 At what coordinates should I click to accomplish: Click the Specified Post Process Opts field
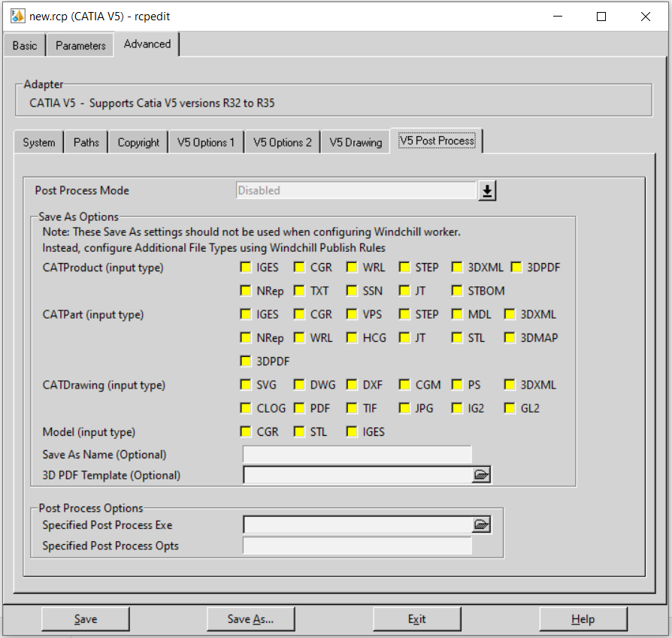click(x=357, y=546)
